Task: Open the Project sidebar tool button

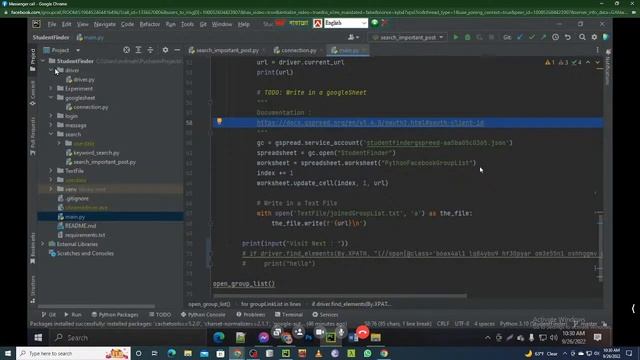Action: click(33, 60)
